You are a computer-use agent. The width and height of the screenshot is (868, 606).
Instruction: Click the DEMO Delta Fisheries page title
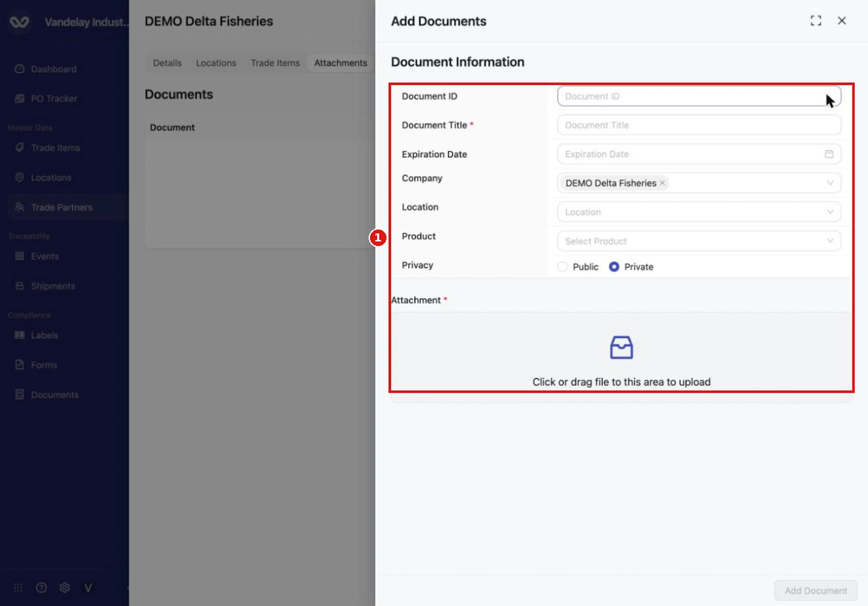(x=209, y=21)
